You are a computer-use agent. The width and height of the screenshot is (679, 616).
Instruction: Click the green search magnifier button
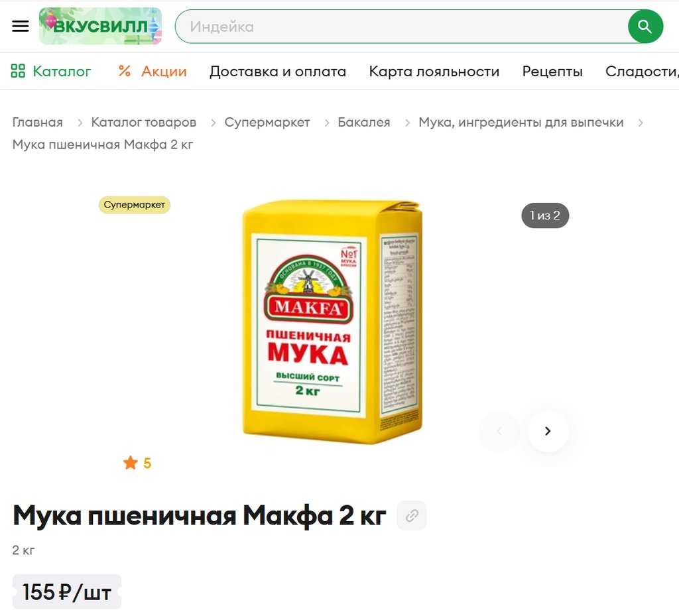point(645,27)
